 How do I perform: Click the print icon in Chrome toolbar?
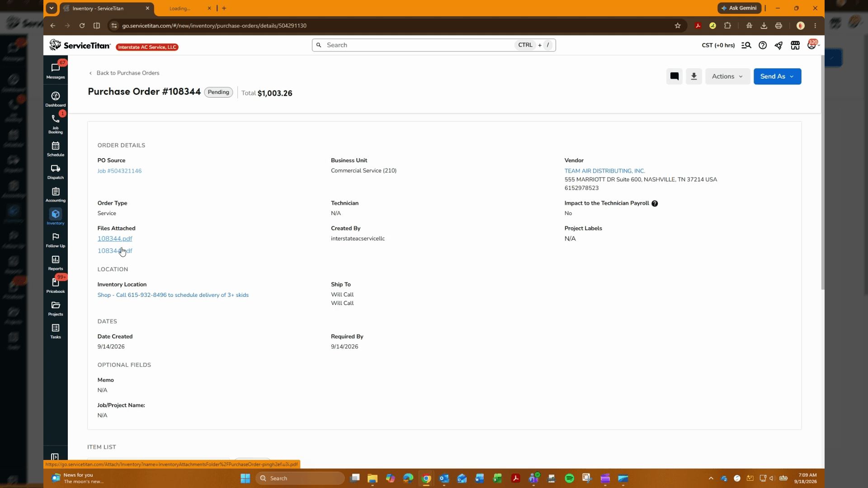click(x=778, y=26)
